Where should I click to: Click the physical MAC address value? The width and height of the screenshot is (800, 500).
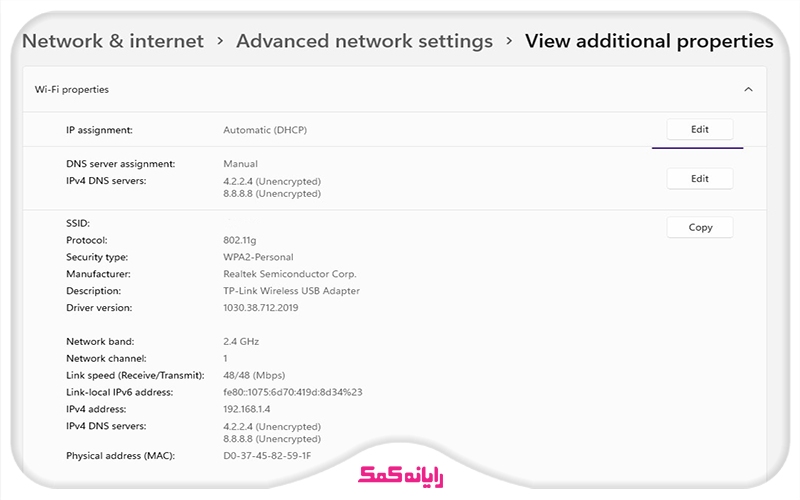267,455
